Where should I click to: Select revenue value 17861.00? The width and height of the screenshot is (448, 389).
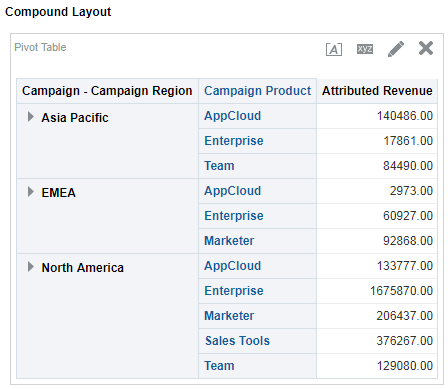408,141
